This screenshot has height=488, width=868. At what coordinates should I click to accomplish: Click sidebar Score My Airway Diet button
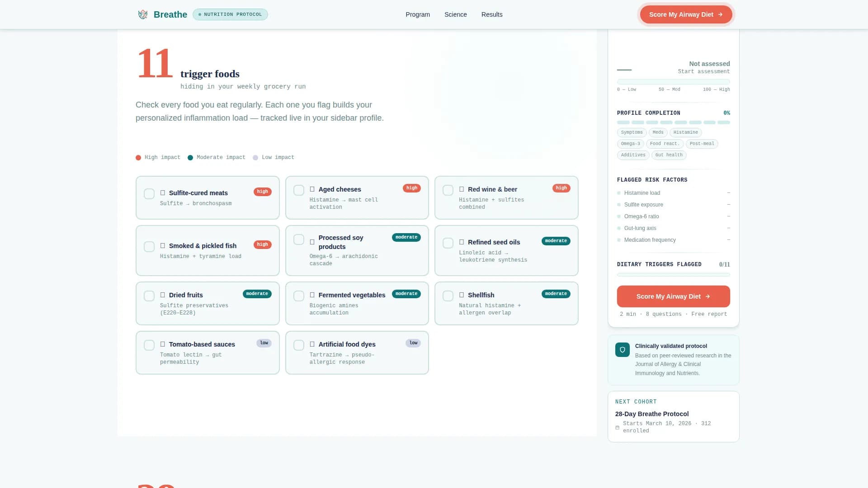coord(673,296)
